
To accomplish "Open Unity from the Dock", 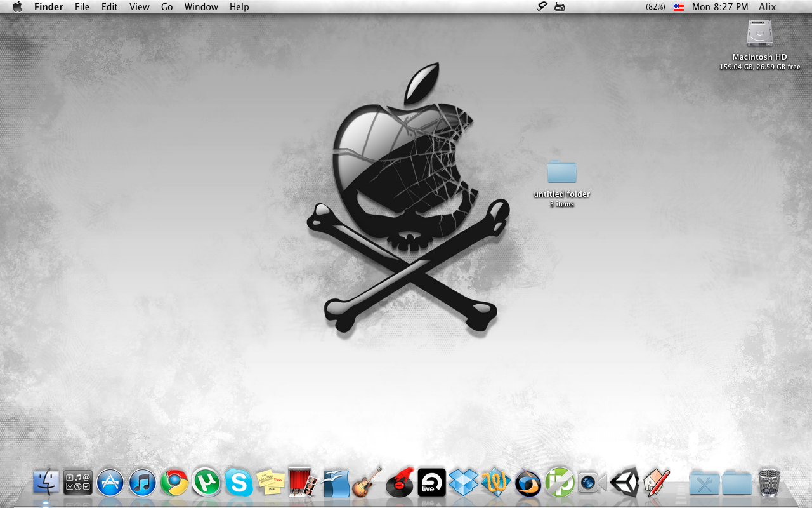I will [624, 483].
